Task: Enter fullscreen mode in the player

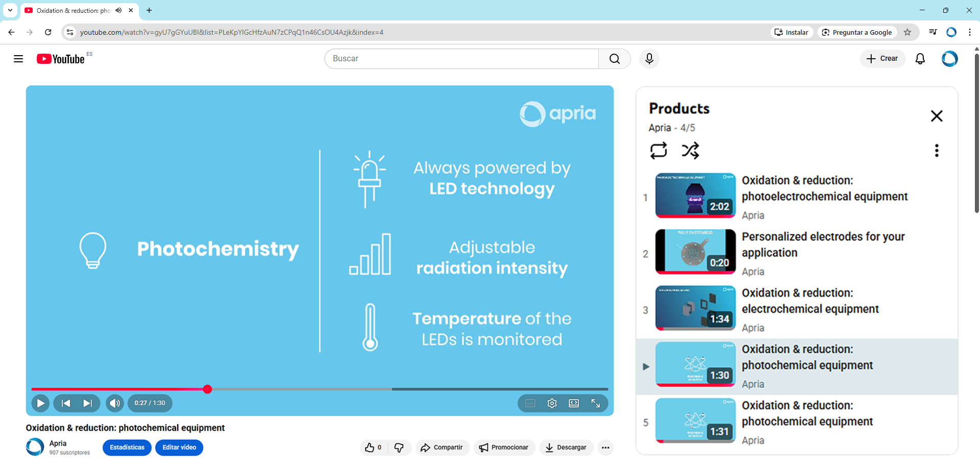Action: point(596,403)
